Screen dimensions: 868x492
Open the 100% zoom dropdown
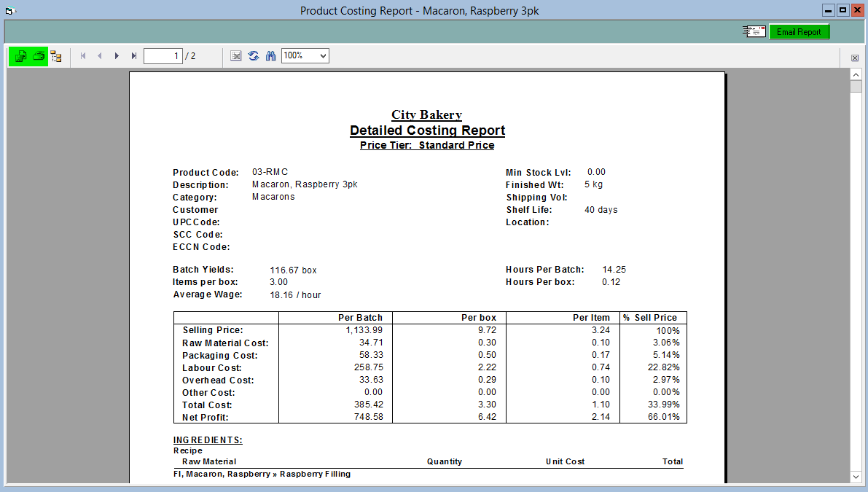tap(305, 56)
